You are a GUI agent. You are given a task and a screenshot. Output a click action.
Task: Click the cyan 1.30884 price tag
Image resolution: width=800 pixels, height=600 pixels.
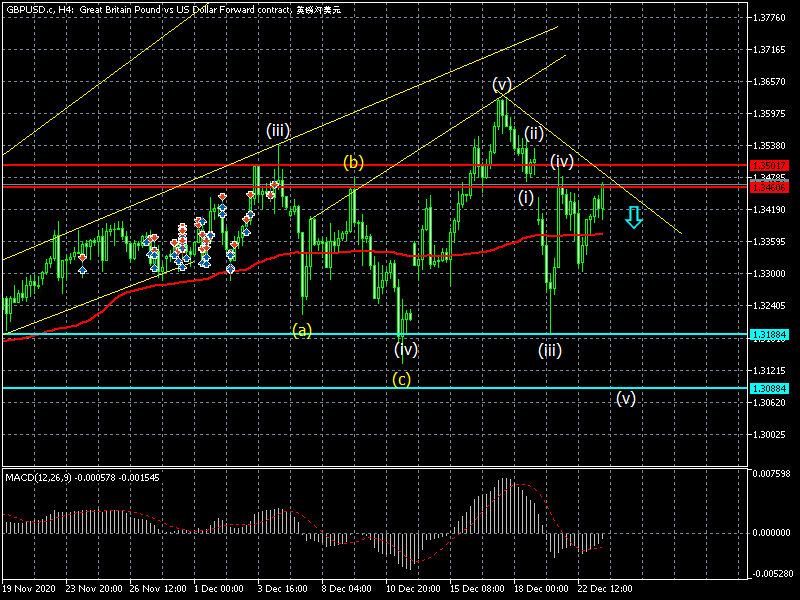[x=769, y=388]
